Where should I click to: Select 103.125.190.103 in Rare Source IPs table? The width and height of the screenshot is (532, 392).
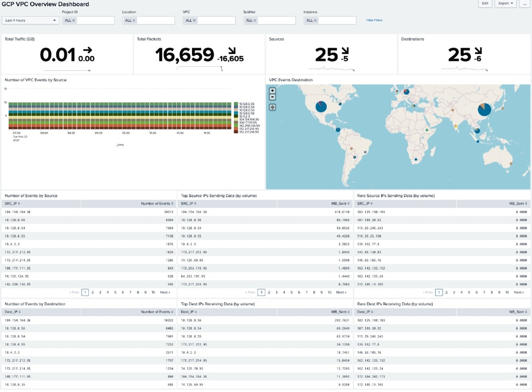pyautogui.click(x=371, y=212)
